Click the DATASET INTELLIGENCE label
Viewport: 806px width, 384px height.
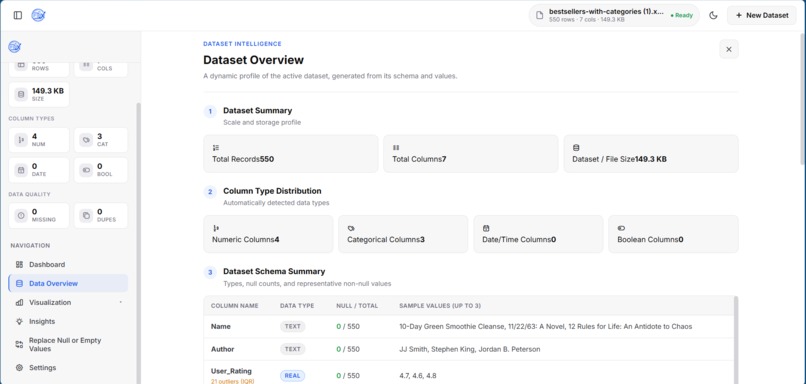242,44
